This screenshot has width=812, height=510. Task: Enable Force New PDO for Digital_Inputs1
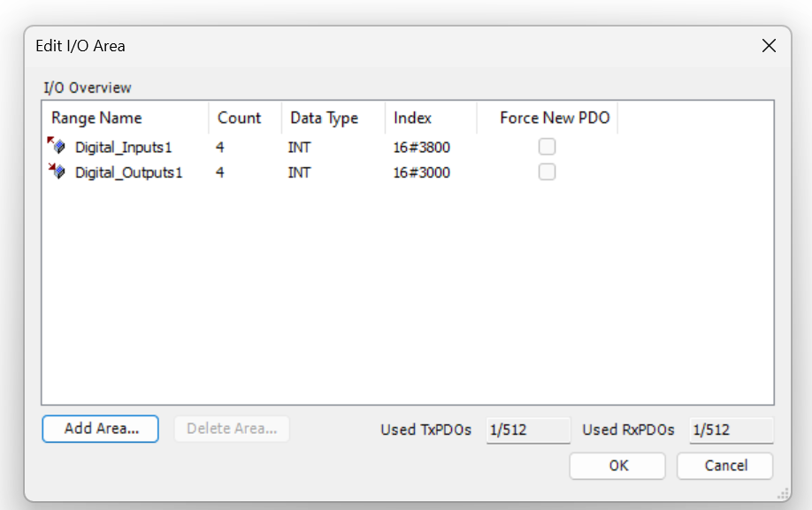point(547,147)
